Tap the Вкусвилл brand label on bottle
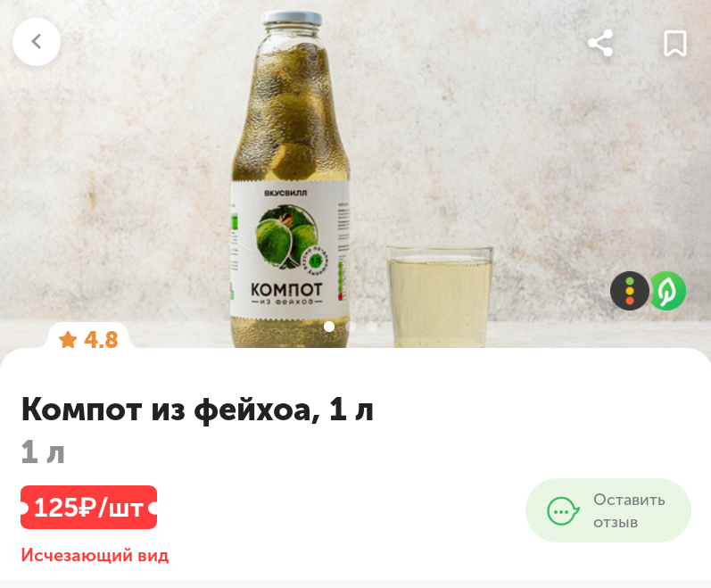This screenshot has height=588, width=711. [285, 193]
